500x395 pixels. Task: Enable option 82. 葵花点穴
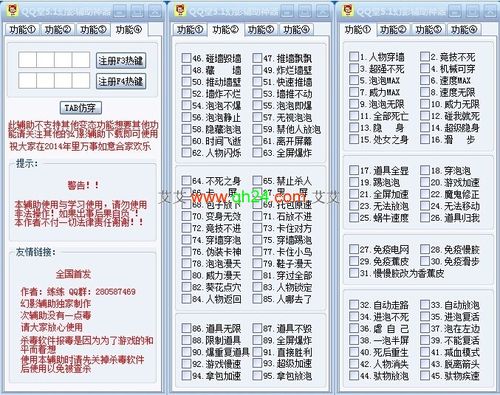click(186, 287)
